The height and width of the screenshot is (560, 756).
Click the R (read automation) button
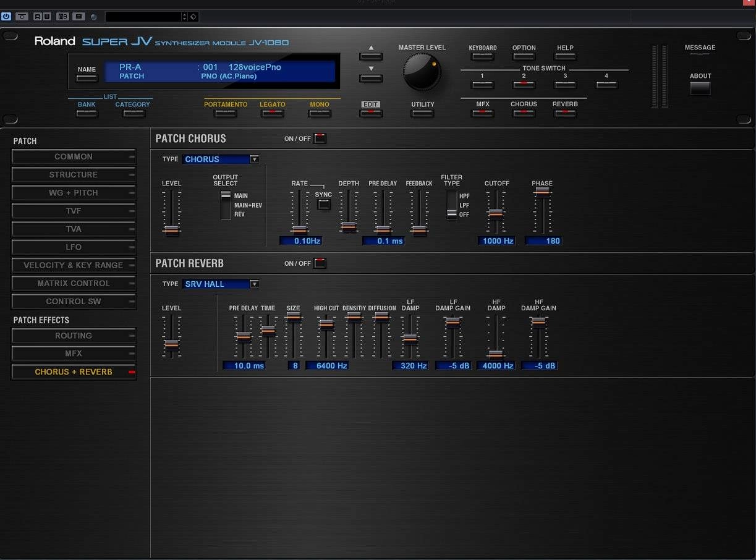pos(38,16)
